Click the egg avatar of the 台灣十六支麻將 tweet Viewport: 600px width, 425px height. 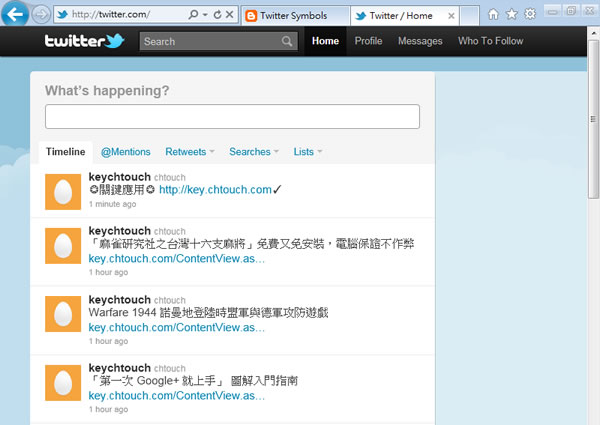(63, 246)
